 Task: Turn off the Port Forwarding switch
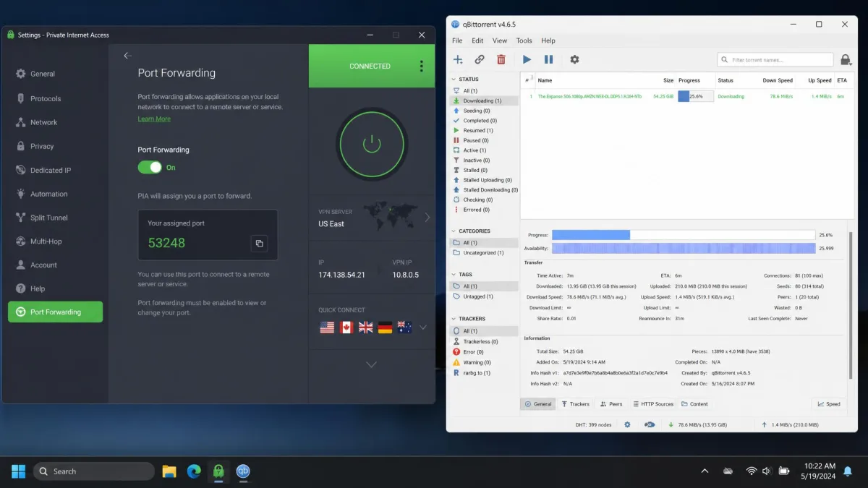click(150, 167)
